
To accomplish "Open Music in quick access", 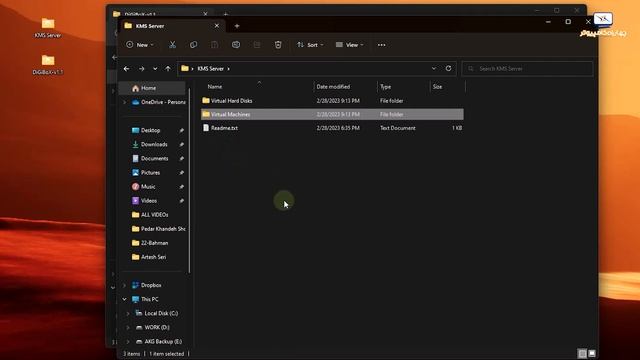I will [144, 187].
